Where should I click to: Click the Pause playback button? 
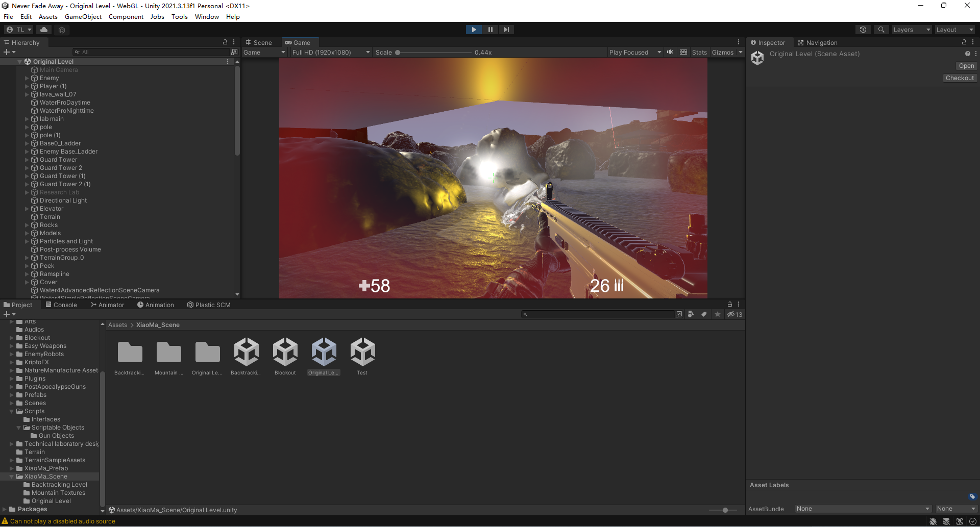(x=490, y=30)
